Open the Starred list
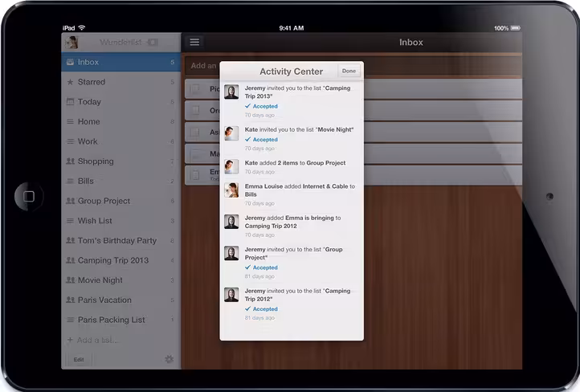Screen dimensions: 580x392 [x=121, y=82]
